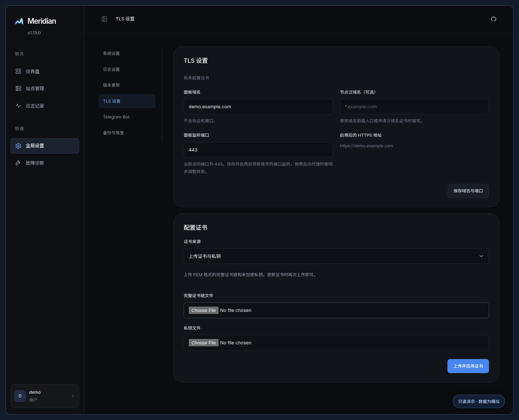Screen dimensions: 519x420
Task: Click the 上传并应用证书 button
Action: (x=468, y=366)
